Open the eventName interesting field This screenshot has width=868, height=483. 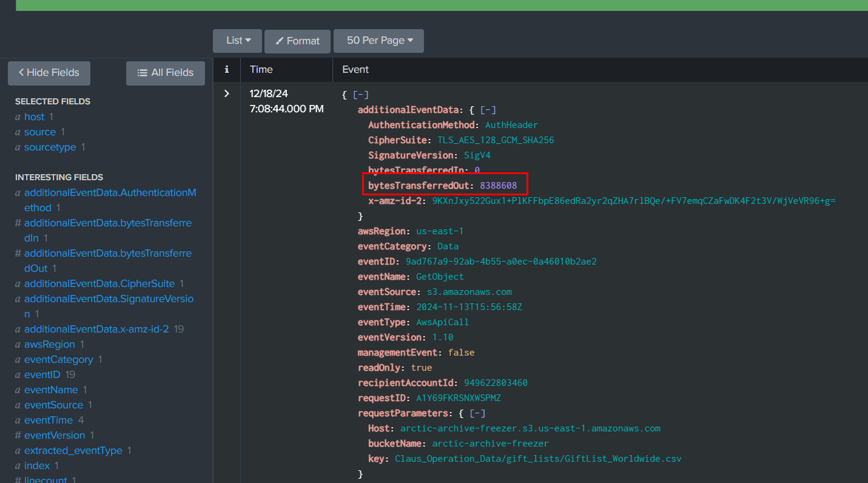pyautogui.click(x=51, y=390)
